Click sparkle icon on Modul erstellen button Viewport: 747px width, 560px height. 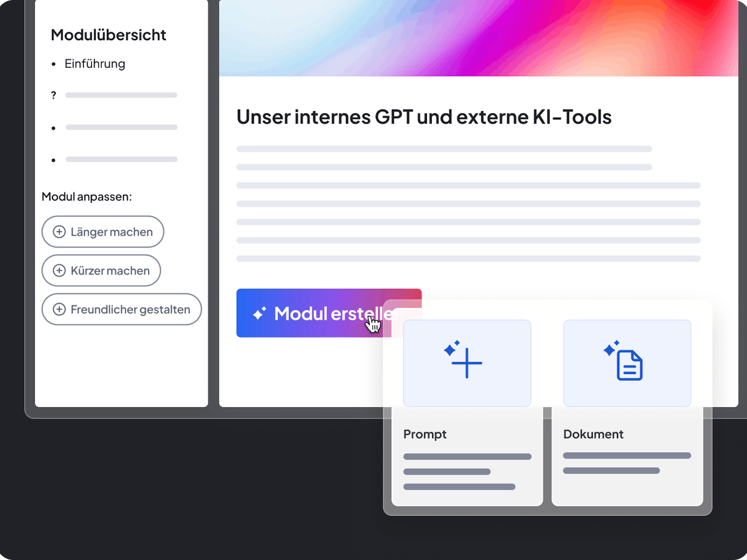(x=259, y=313)
